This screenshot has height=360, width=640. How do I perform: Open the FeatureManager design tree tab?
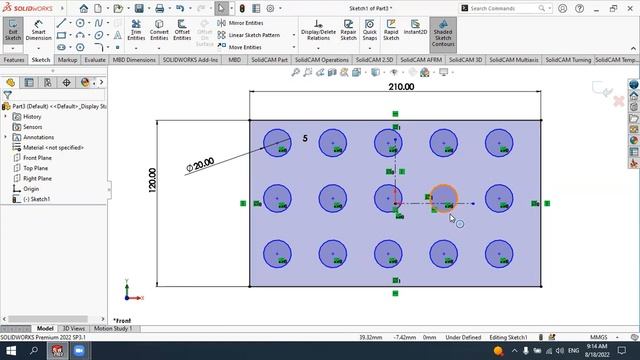tap(11, 82)
